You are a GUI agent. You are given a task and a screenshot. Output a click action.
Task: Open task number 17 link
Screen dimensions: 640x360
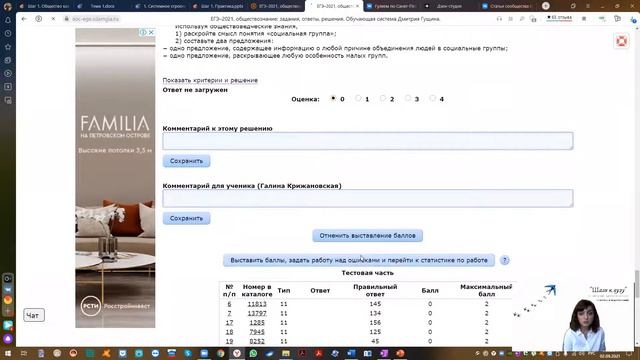click(229, 322)
